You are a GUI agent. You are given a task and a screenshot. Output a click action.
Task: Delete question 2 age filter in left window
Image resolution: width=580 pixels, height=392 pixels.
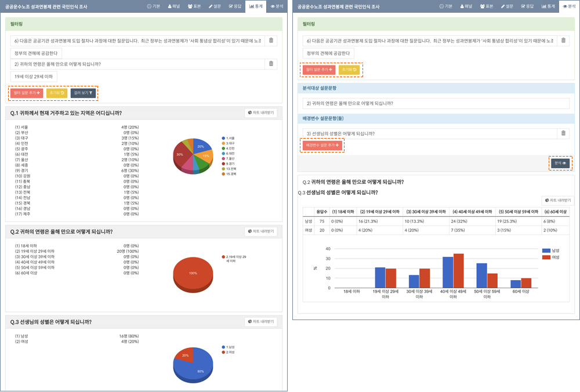coord(271,64)
